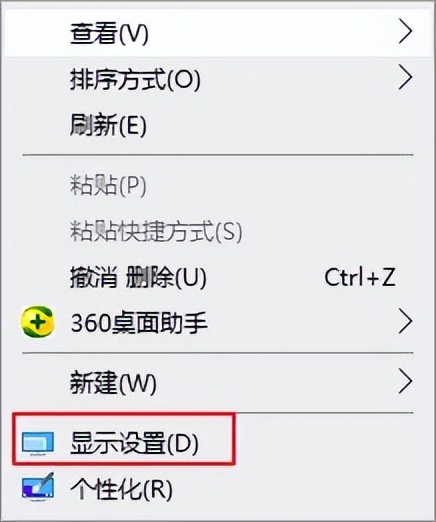Expand the 新建(W) submenu chevron
The width and height of the screenshot is (436, 522).
(x=405, y=381)
